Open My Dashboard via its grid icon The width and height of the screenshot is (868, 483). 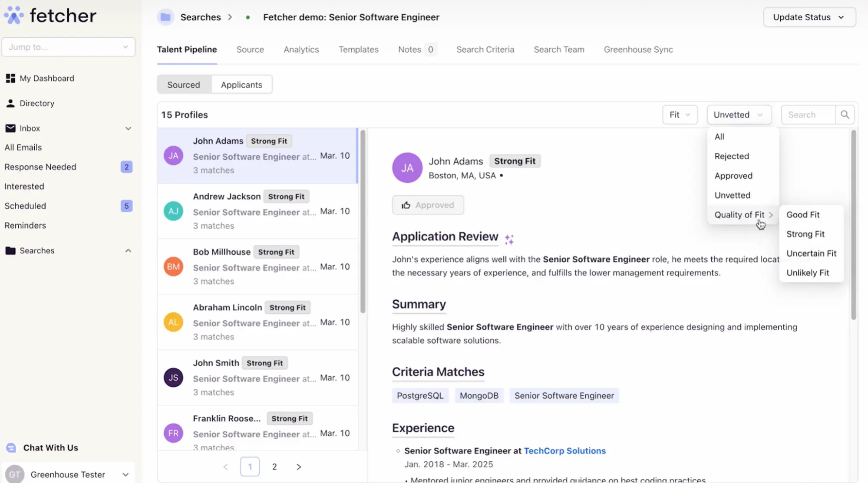[10, 78]
